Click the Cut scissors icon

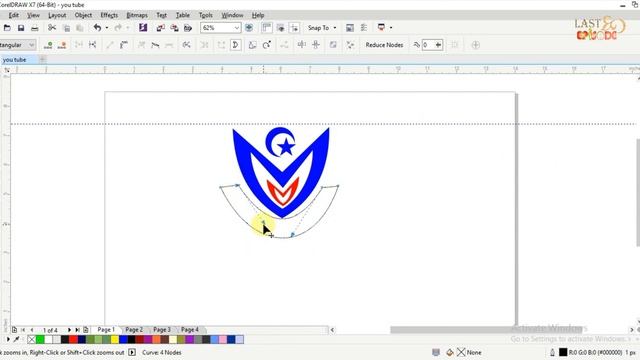(x=52, y=28)
